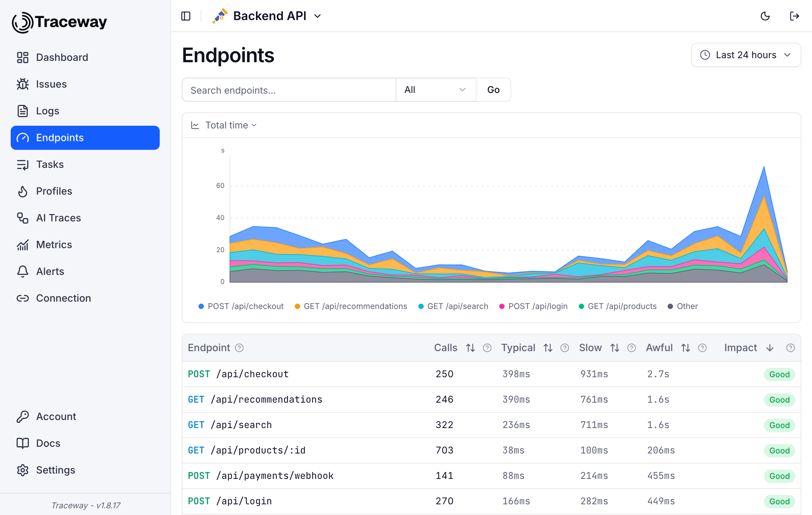
Task: Click the Slow column help icon
Action: pos(631,347)
